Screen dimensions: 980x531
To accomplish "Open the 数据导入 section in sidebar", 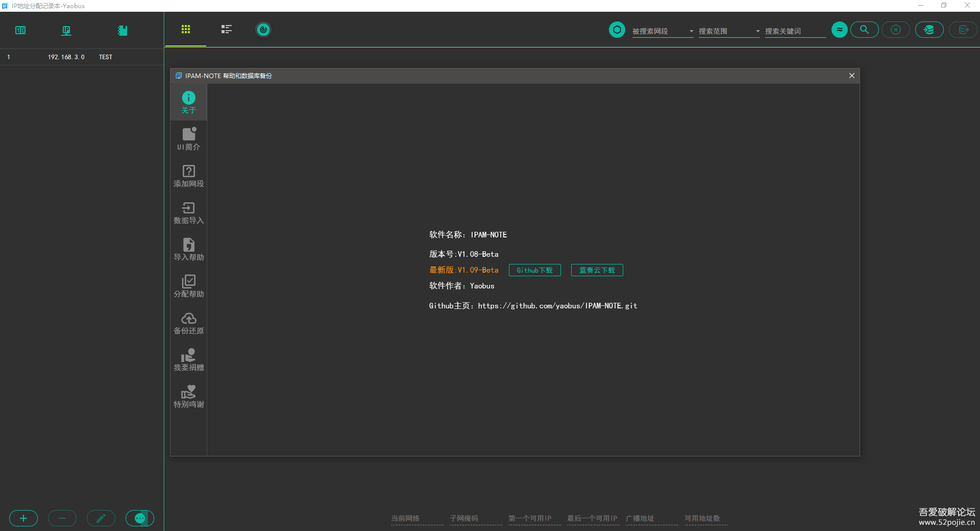I will click(x=188, y=213).
